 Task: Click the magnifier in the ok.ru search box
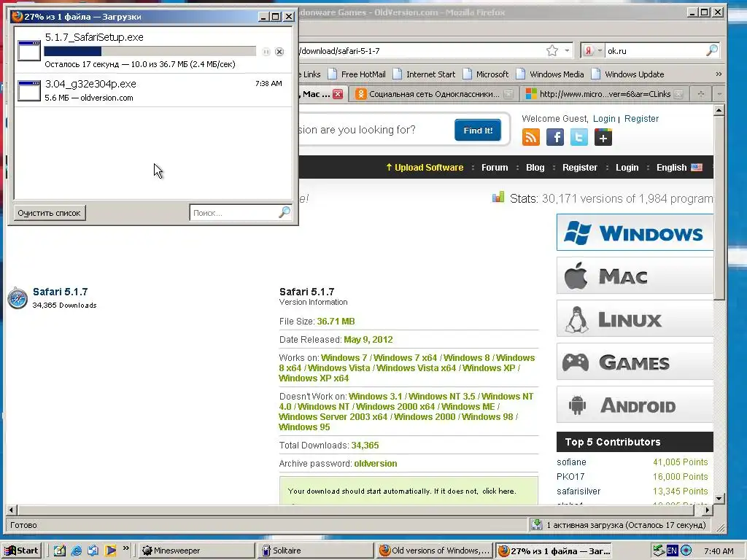(712, 50)
